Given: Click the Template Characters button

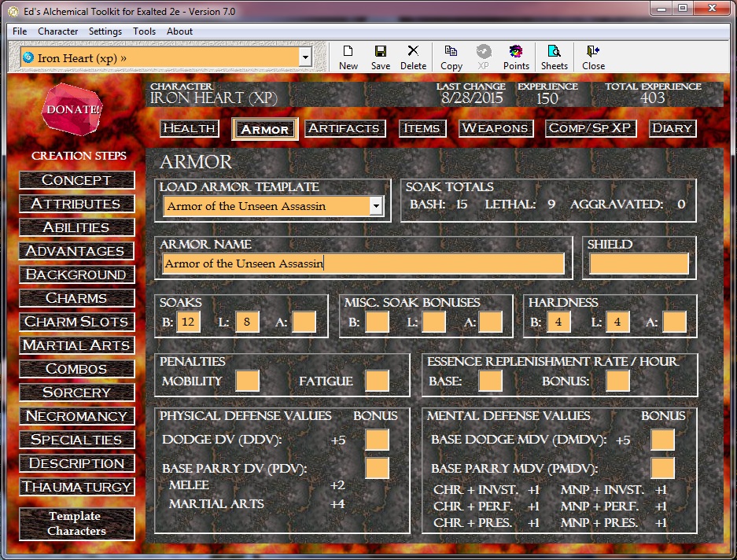Looking at the screenshot, I should tap(76, 523).
